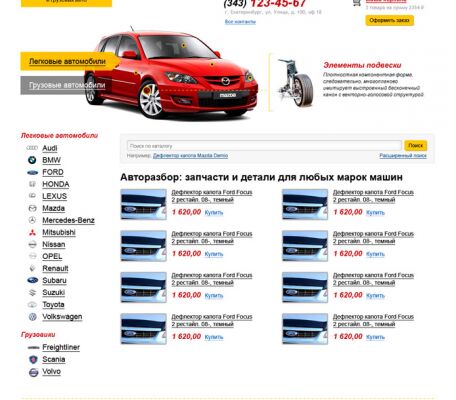Click the red Mitsubishi logo icon
This screenshot has width=456, height=400.
32,233
